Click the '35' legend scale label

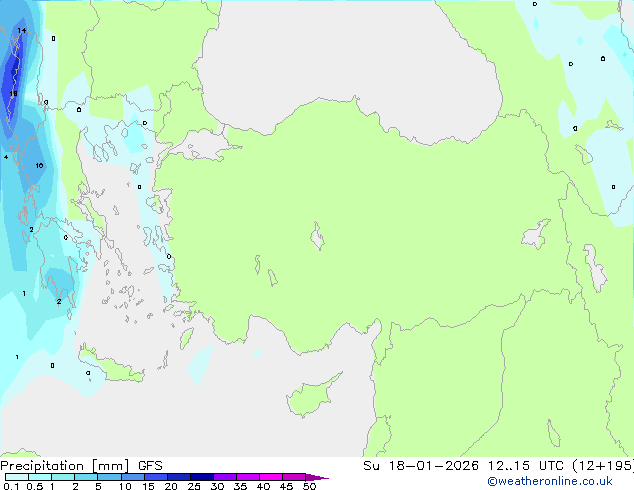point(240,486)
